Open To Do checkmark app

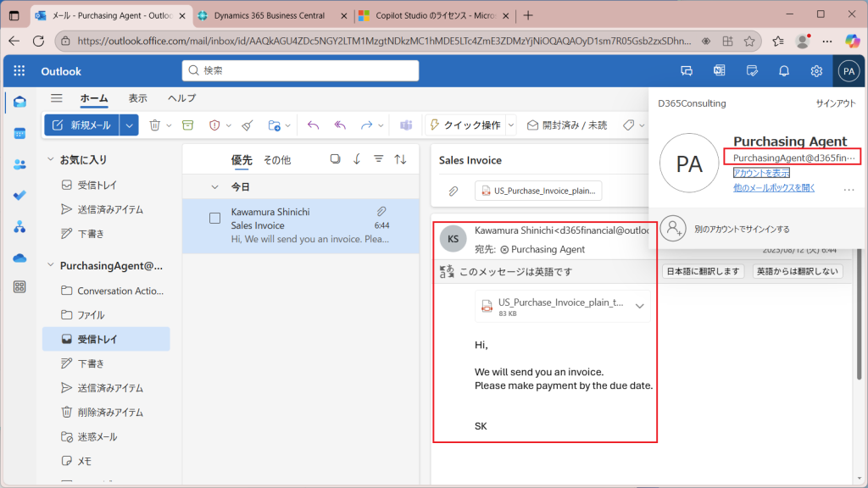coord(20,196)
